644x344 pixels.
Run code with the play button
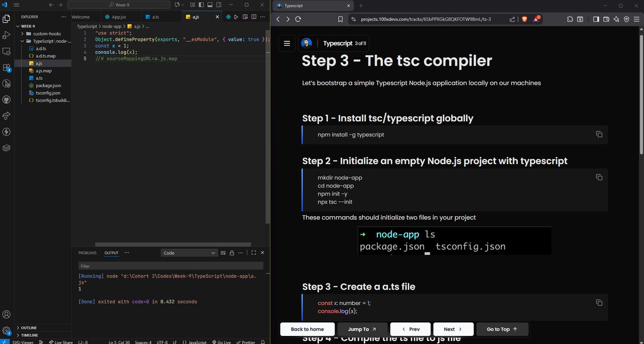pyautogui.click(x=236, y=17)
